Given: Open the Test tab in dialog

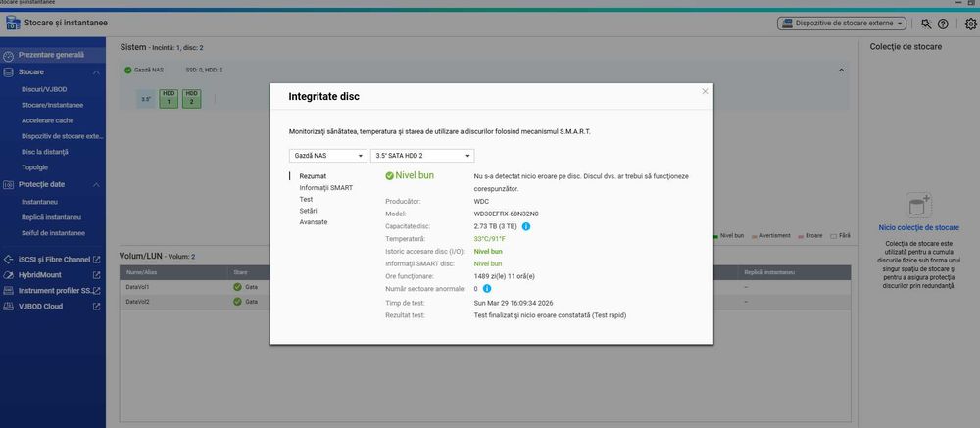Looking at the screenshot, I should [x=306, y=199].
